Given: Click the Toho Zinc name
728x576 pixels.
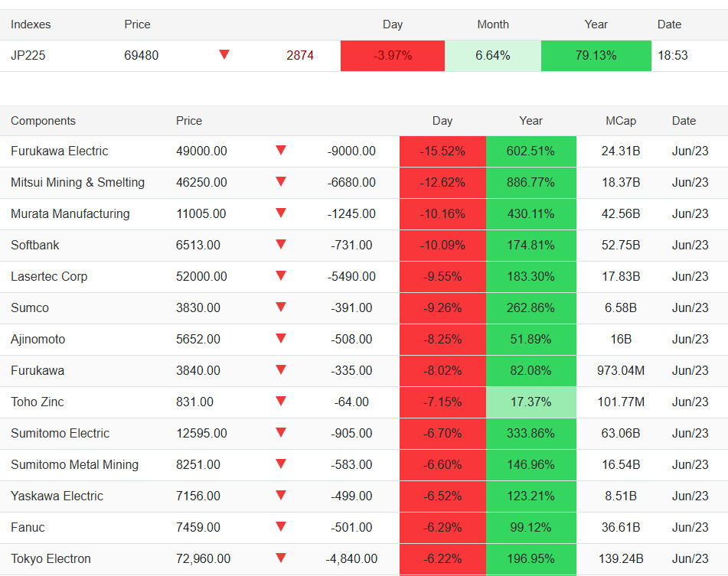Looking at the screenshot, I should click(38, 402).
